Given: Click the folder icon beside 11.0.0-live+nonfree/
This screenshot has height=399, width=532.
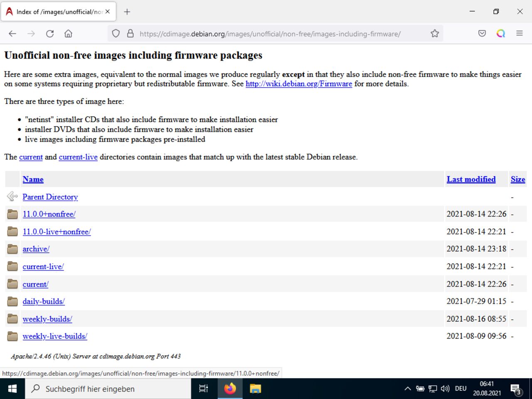Looking at the screenshot, I should point(12,232).
